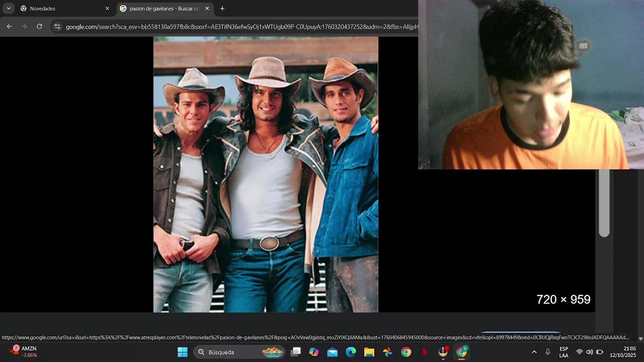The height and width of the screenshot is (362, 644).
Task: Open Netflix from taskbar
Action: coord(425,352)
